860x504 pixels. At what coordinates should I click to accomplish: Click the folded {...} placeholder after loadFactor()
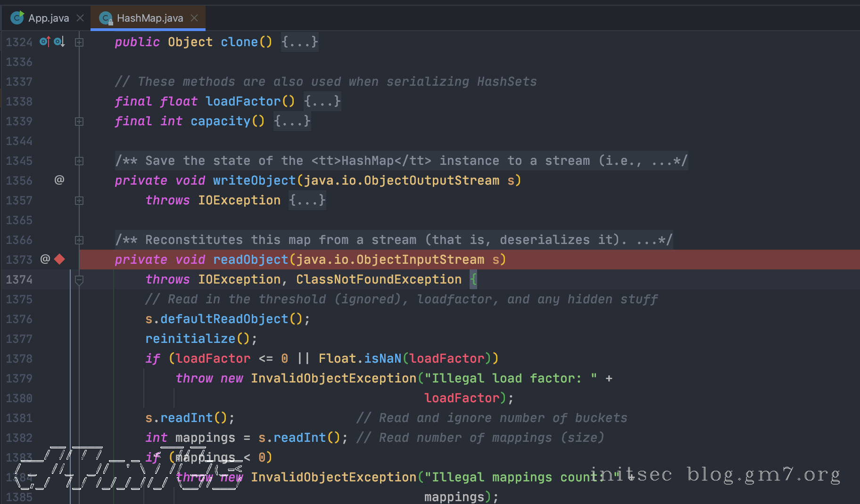pyautogui.click(x=322, y=101)
